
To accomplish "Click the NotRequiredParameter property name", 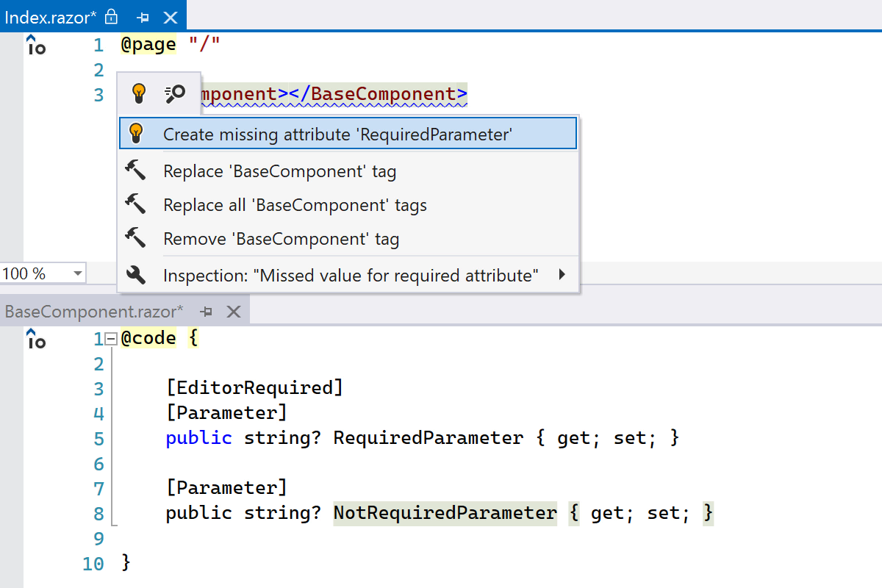I will tap(445, 512).
